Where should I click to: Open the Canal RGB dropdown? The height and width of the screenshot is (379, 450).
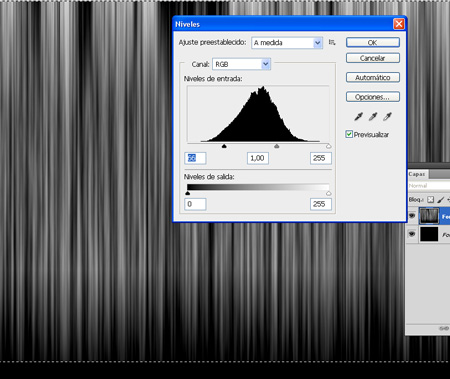(241, 64)
